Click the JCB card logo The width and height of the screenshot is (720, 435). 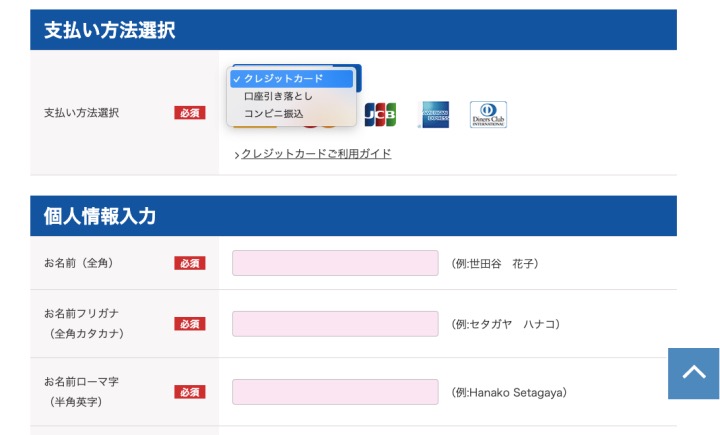click(380, 114)
